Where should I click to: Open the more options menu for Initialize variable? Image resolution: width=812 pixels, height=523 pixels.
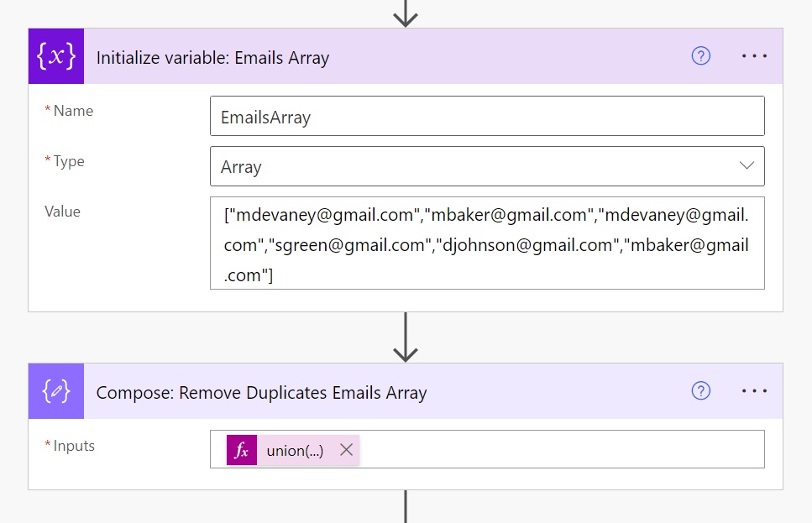[x=754, y=56]
